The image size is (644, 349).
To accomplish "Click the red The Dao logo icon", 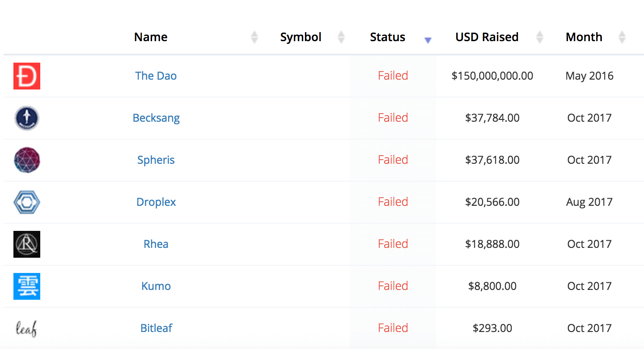I will coord(27,76).
